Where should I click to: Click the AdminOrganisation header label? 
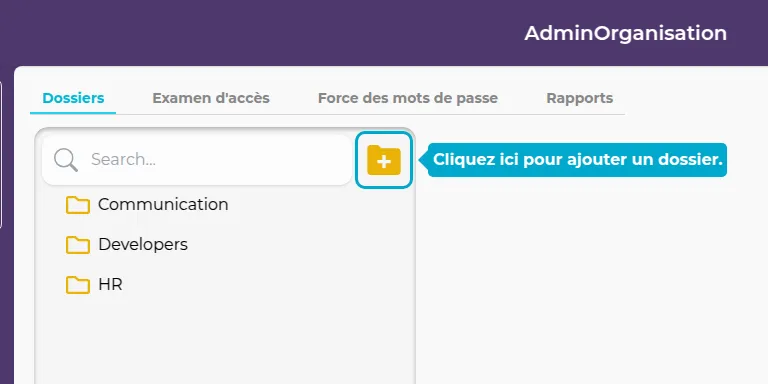625,33
